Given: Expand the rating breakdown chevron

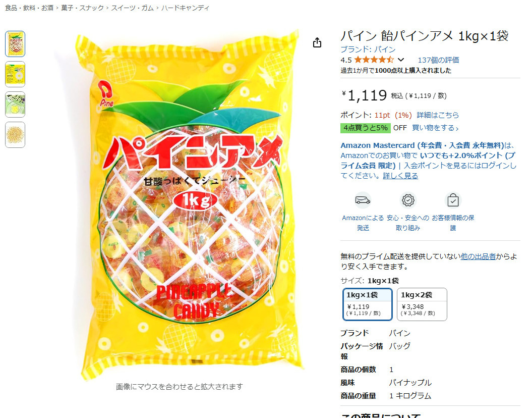Looking at the screenshot, I should 401,60.
